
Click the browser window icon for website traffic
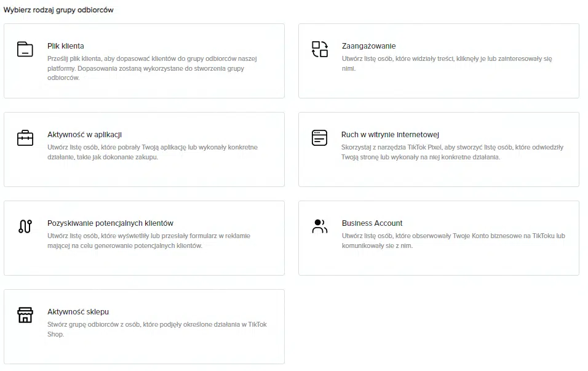pyautogui.click(x=320, y=138)
